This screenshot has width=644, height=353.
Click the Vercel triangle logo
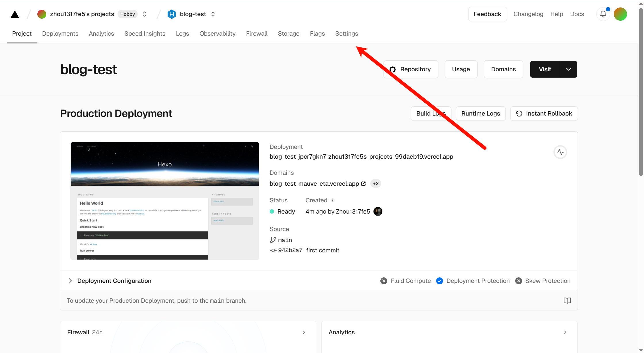(x=15, y=14)
